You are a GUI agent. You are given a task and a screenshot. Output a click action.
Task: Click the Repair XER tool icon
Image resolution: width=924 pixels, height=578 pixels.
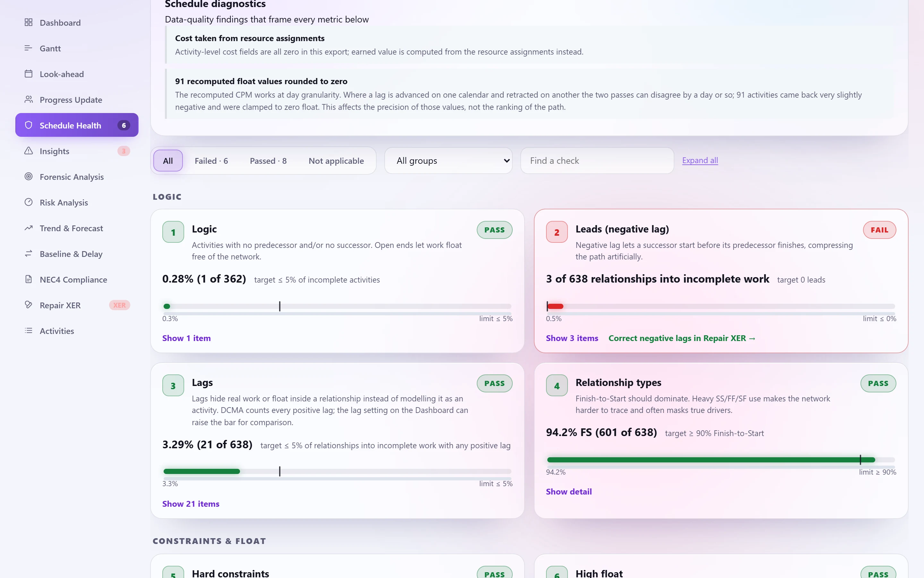click(28, 305)
